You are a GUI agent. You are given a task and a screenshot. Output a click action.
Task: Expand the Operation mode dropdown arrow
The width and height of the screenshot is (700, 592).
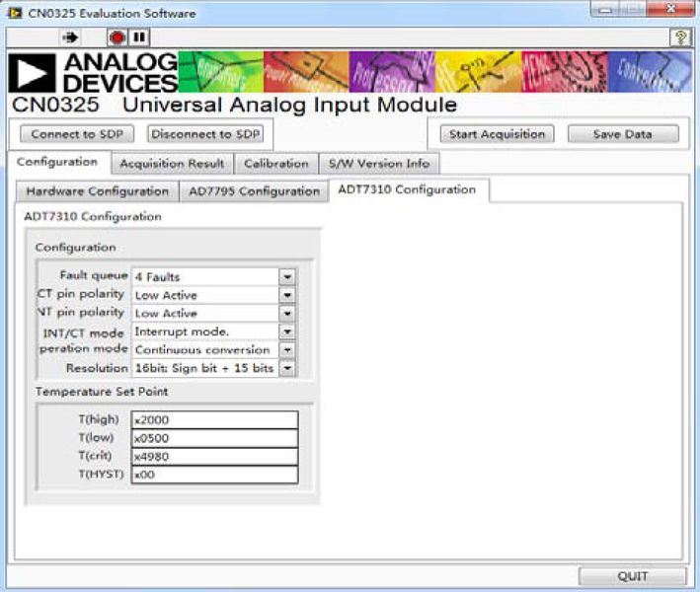(x=287, y=350)
